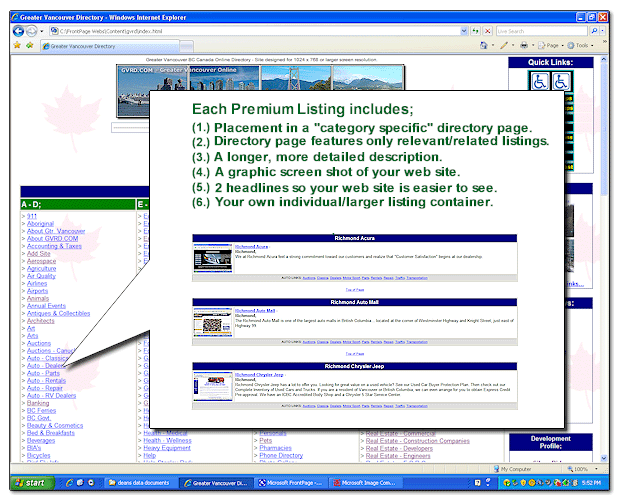
Task: Open the Tools dropdown menu
Action: pyautogui.click(x=584, y=46)
